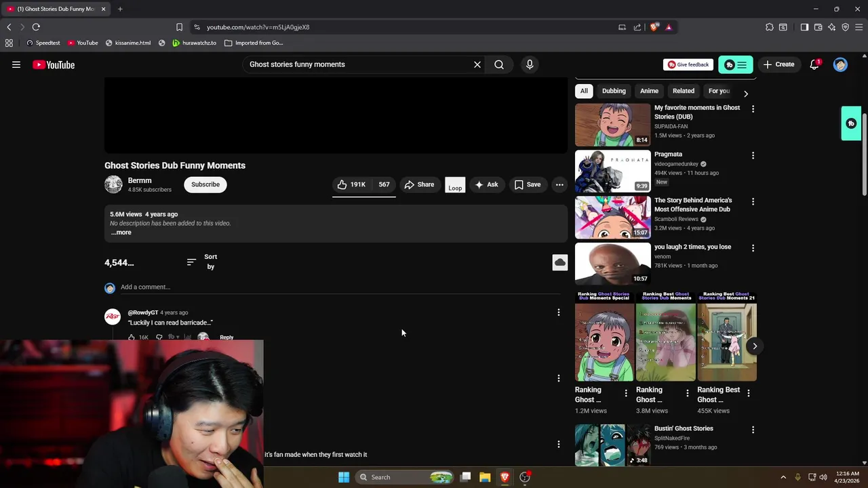The width and height of the screenshot is (868, 488).
Task: Open kissanime.html bookmark
Action: (x=128, y=43)
